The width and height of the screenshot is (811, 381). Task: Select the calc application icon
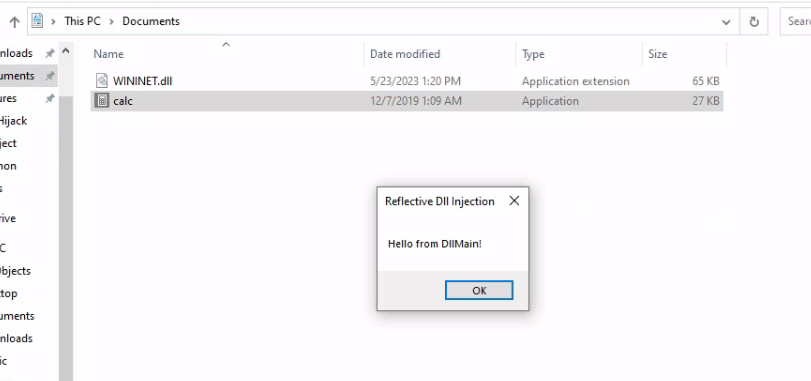click(102, 101)
